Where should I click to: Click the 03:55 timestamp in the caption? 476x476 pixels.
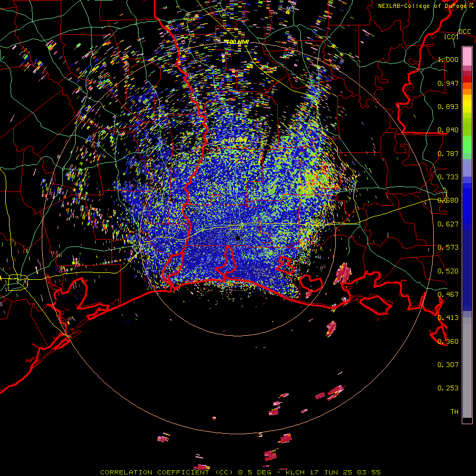[369, 472]
